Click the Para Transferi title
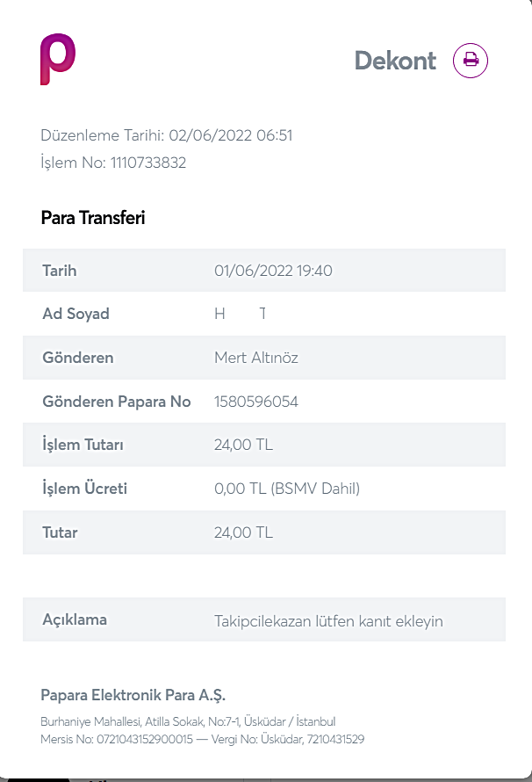Image resolution: width=532 pixels, height=782 pixels. tap(93, 218)
